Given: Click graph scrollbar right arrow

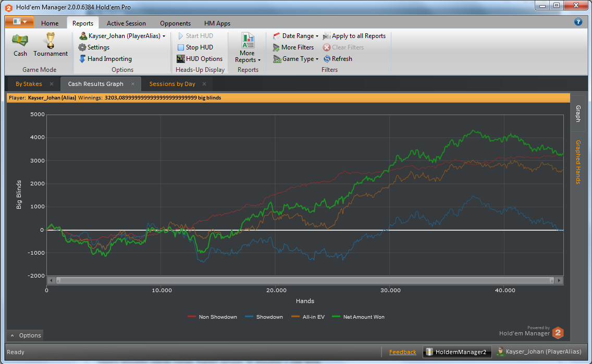Looking at the screenshot, I should click(x=559, y=280).
